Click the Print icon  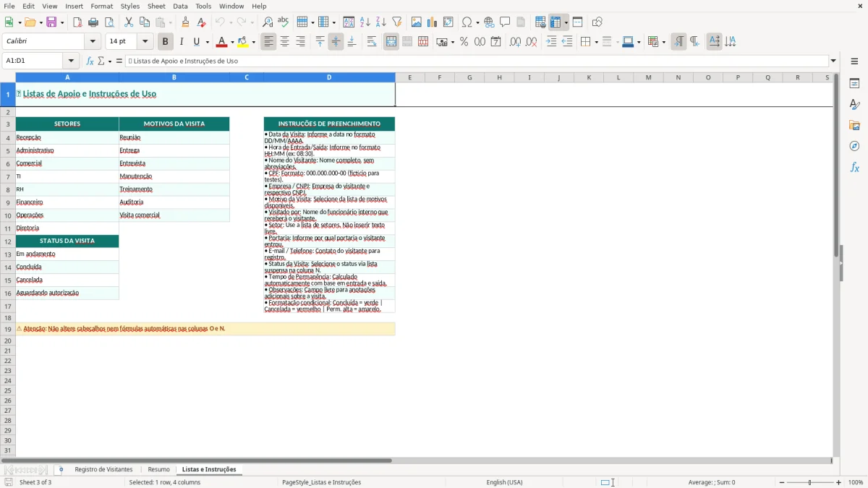click(93, 22)
